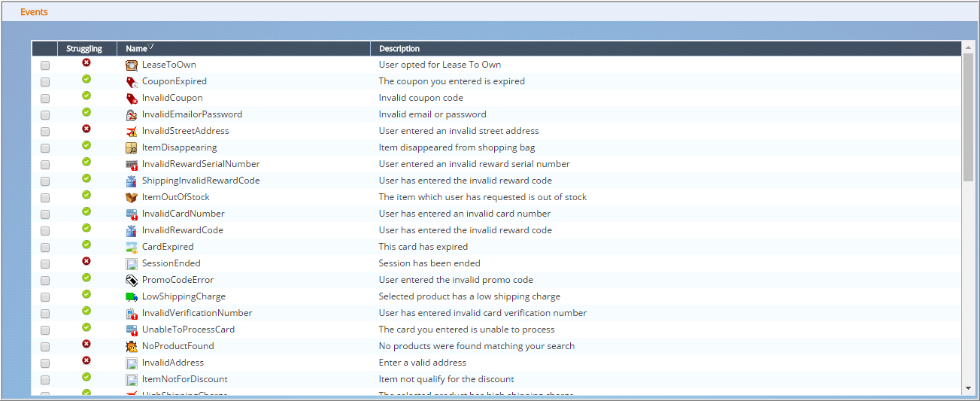Tick the checkbox for LeaseToOwn row
This screenshot has width=980, height=401.
coord(45,65)
